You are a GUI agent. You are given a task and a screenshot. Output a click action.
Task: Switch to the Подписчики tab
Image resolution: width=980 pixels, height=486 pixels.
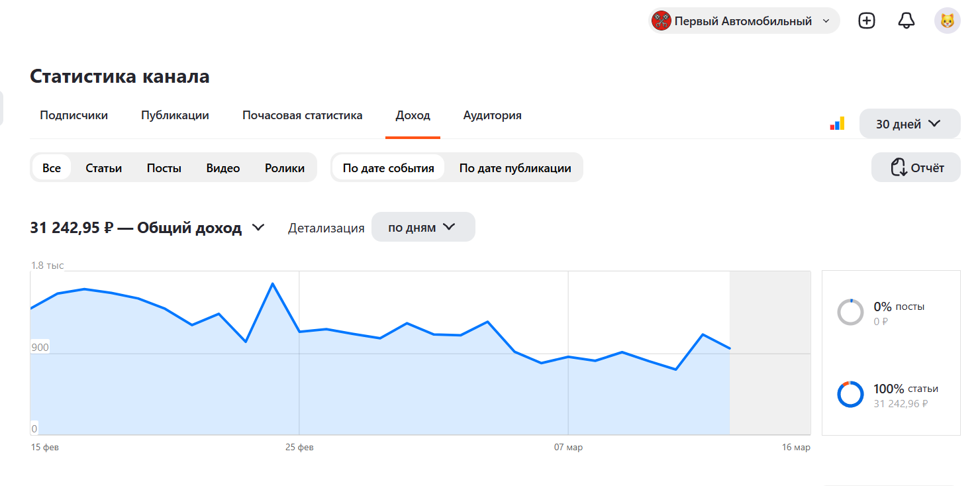pos(73,115)
